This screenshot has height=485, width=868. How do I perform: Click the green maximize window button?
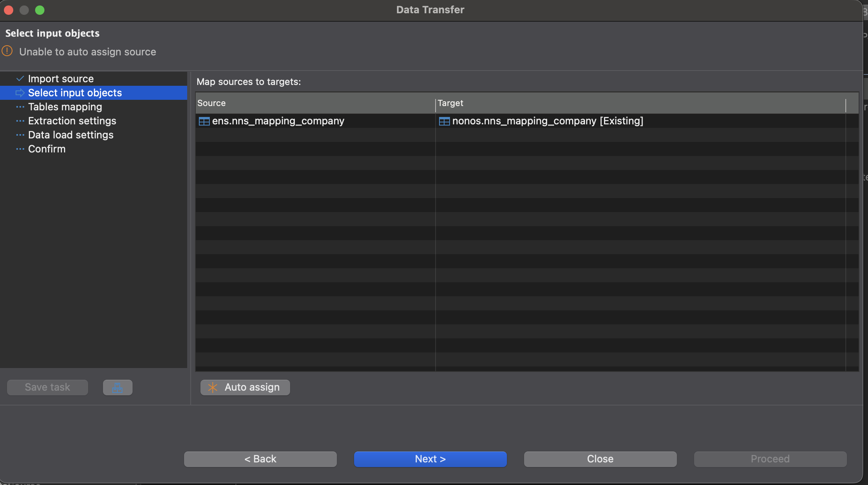(40, 10)
